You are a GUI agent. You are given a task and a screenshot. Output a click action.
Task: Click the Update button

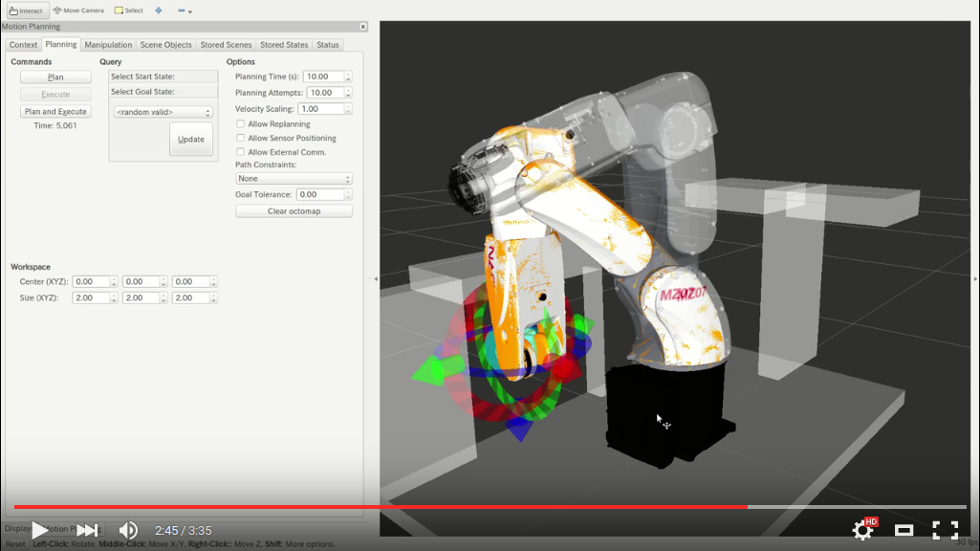coord(190,140)
